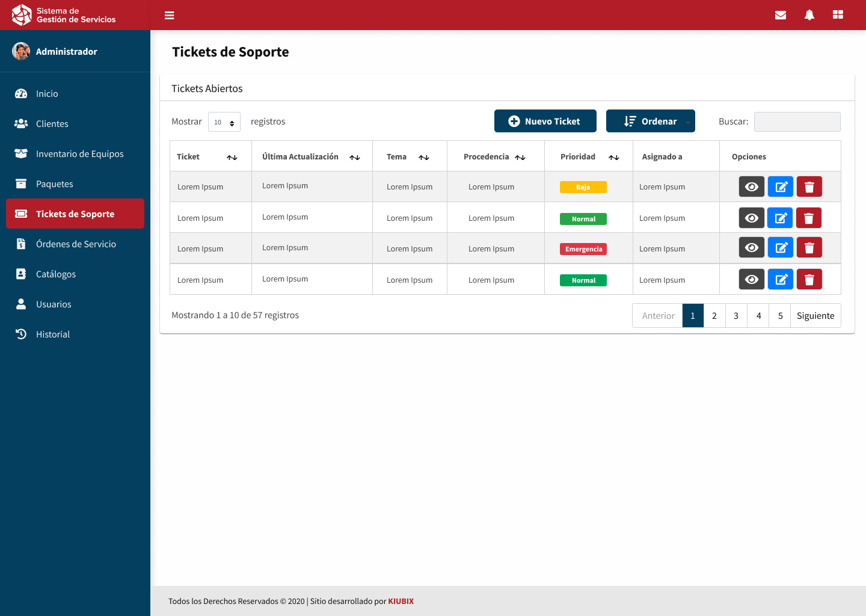Delete the Emergencia priority ticket
866x616 pixels.
coord(809,248)
